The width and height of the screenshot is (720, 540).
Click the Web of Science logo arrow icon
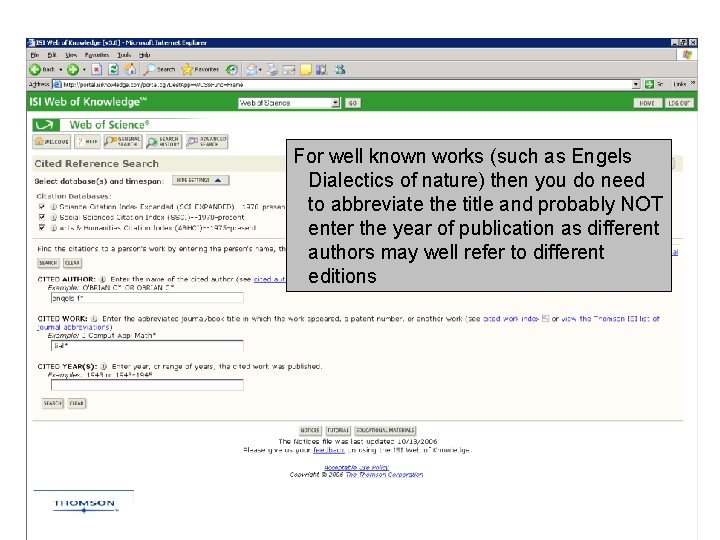tap(46, 125)
